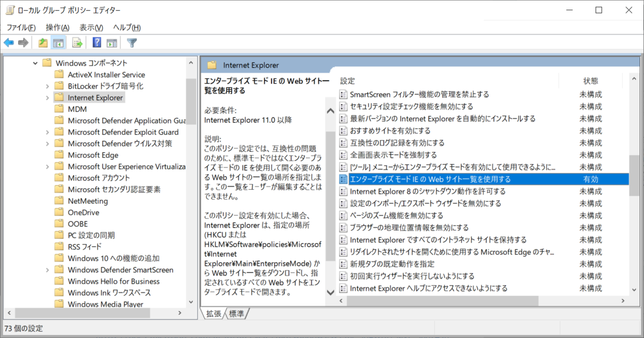The image size is (644, 338).
Task: Click policy icon beside セキュリティ設定チェック機能を無効にする
Action: point(343,106)
